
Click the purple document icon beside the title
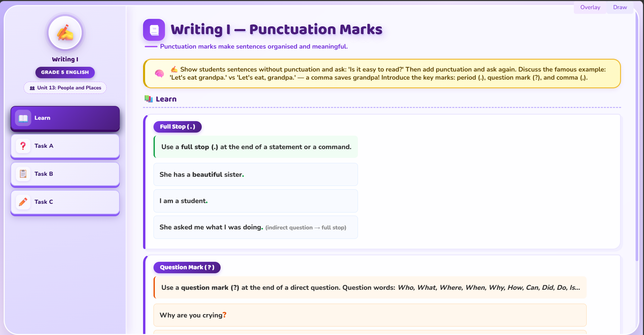click(154, 30)
